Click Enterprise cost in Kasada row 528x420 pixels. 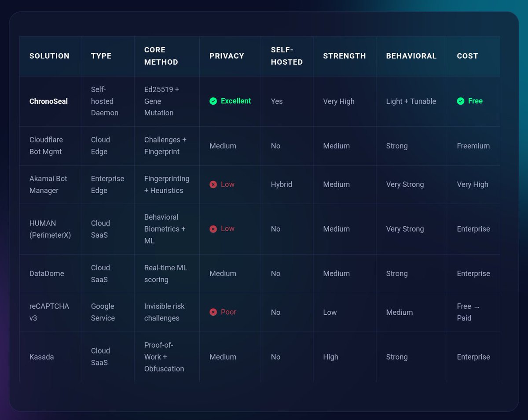pos(473,357)
